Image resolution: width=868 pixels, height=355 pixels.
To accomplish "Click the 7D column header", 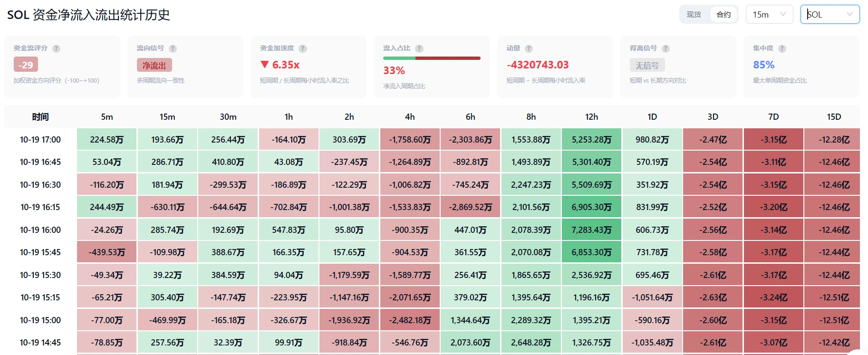I will [x=773, y=117].
